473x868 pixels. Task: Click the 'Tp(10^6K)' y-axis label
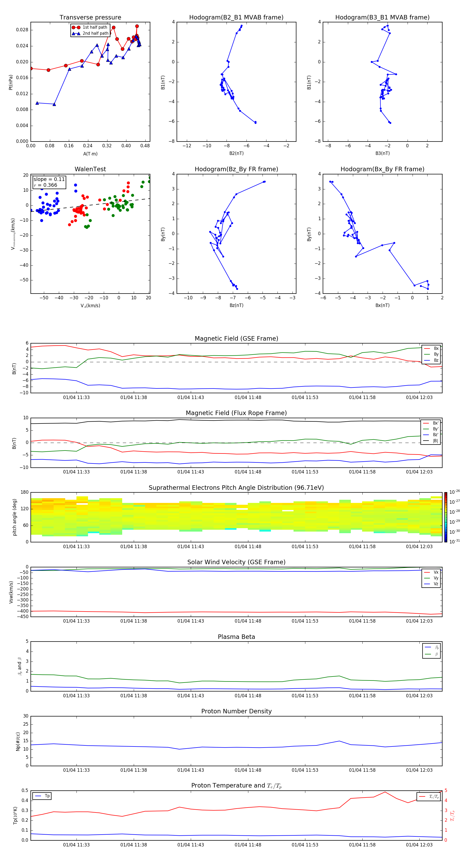(15, 815)
